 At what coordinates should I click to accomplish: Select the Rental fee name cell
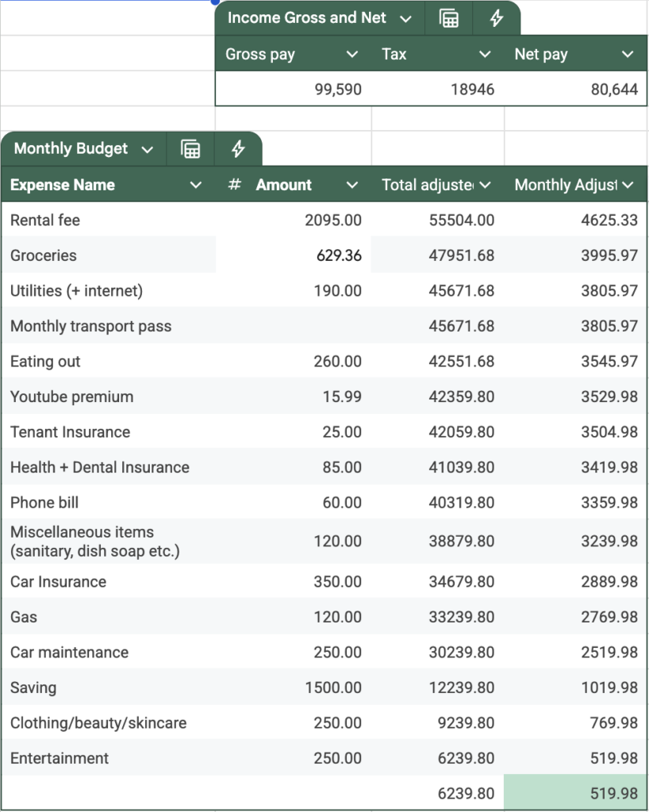click(109, 220)
